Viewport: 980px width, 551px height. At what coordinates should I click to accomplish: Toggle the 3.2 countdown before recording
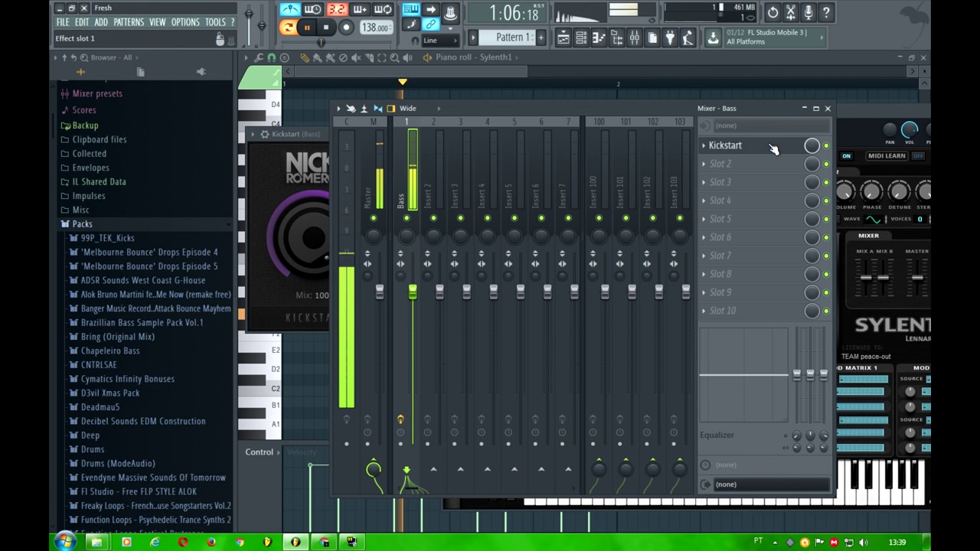coord(337,10)
